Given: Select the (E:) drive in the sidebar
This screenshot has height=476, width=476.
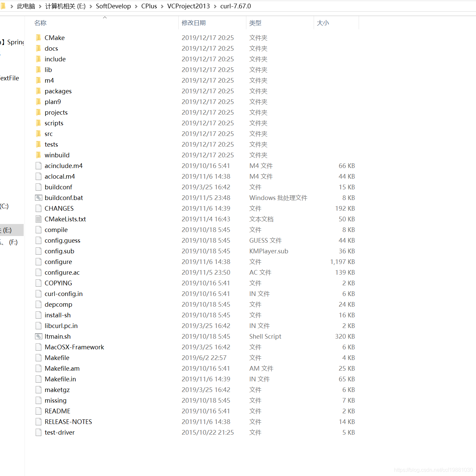Looking at the screenshot, I should pos(12,230).
